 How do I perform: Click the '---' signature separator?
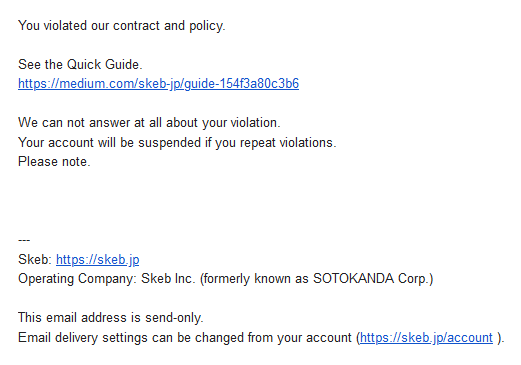tap(24, 240)
